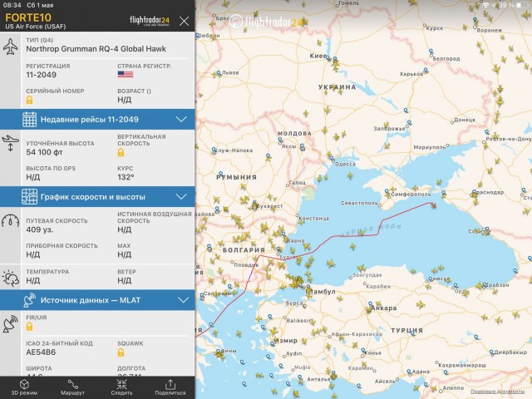Click the Стамбул label on map

321,292
